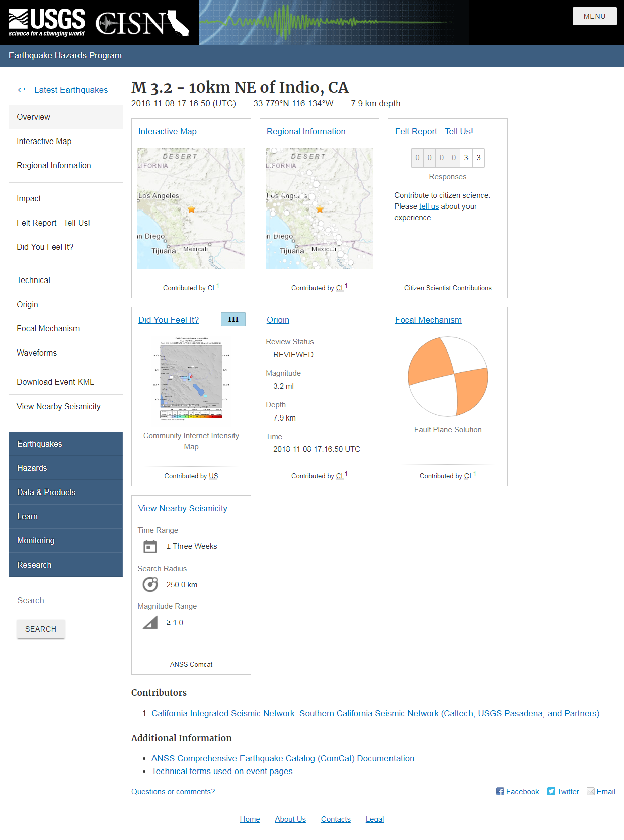Image resolution: width=624 pixels, height=840 pixels.
Task: Click the Magnitude Range triangle icon
Action: 150,623
